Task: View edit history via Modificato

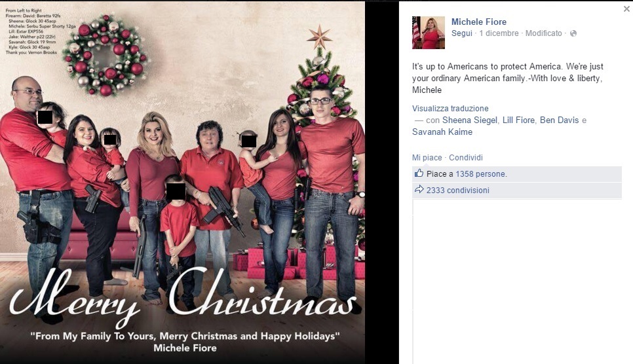Action: point(543,33)
